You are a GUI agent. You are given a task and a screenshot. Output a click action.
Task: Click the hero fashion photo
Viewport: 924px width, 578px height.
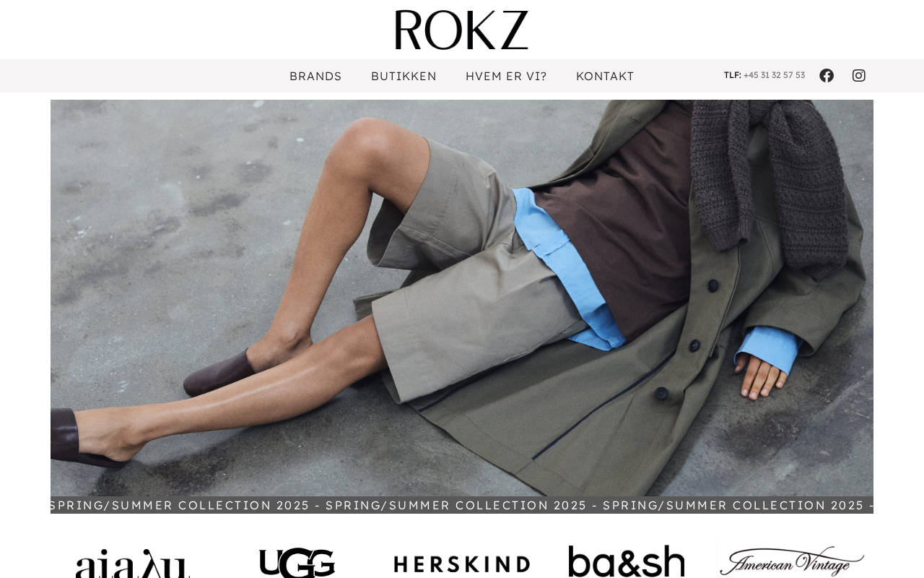[x=462, y=298]
